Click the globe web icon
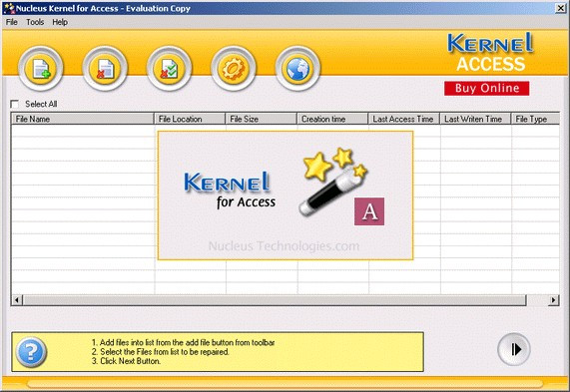Image resolution: width=570 pixels, height=392 pixels. (x=297, y=68)
